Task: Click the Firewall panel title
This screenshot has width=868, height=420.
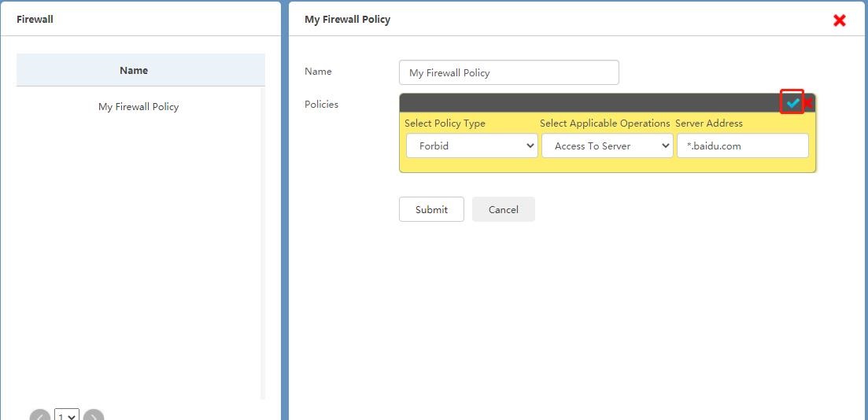Action: (x=35, y=19)
